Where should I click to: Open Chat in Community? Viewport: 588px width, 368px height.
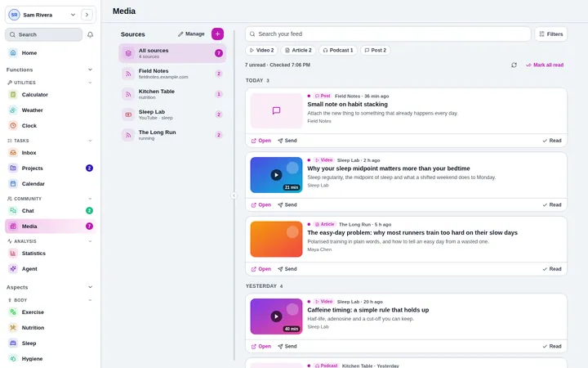point(51,211)
